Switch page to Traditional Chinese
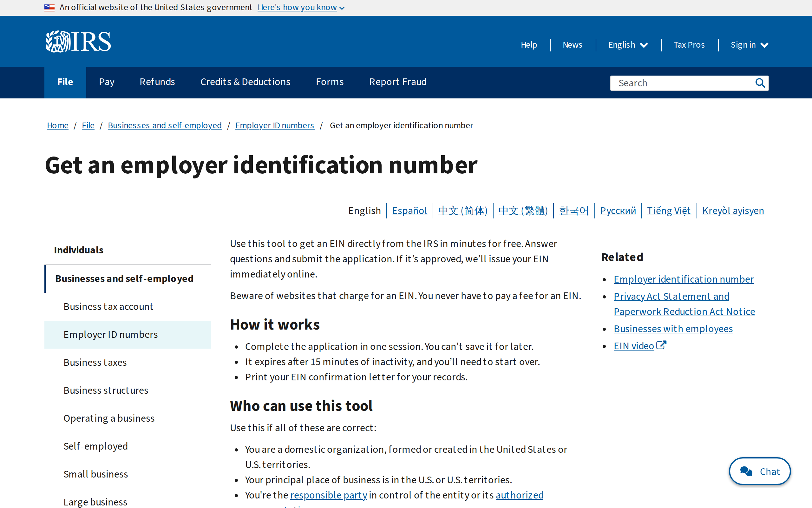 click(x=523, y=211)
